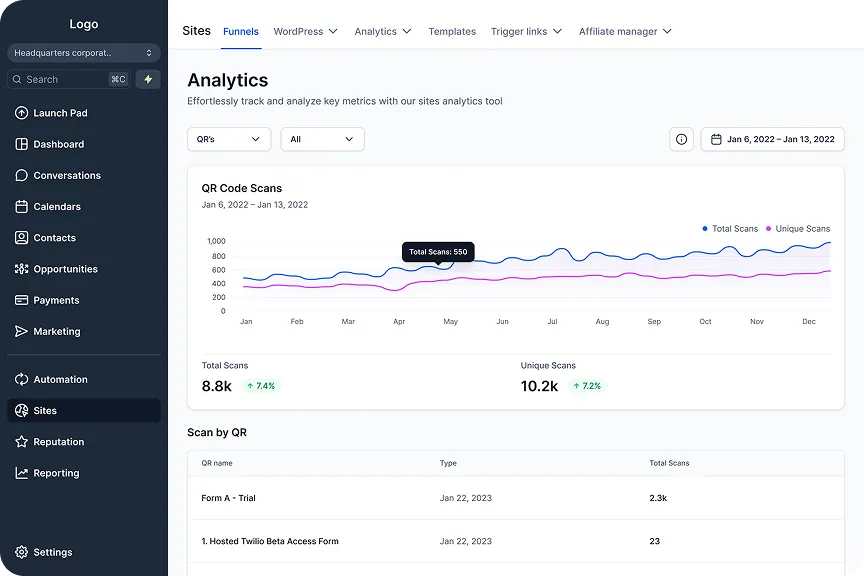Screen dimensions: 864x576
Task: Select the Analytics tab label in top bar
Action: click(x=375, y=31)
